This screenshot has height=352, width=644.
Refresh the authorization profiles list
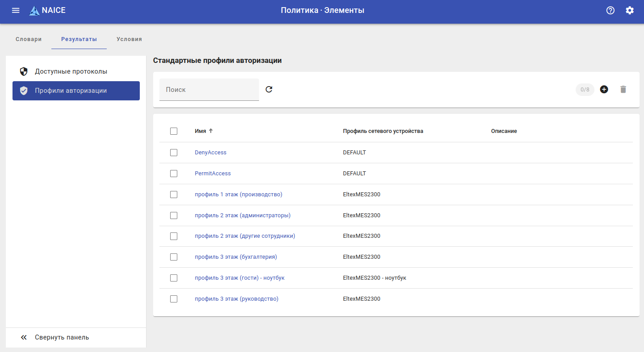pyautogui.click(x=269, y=89)
